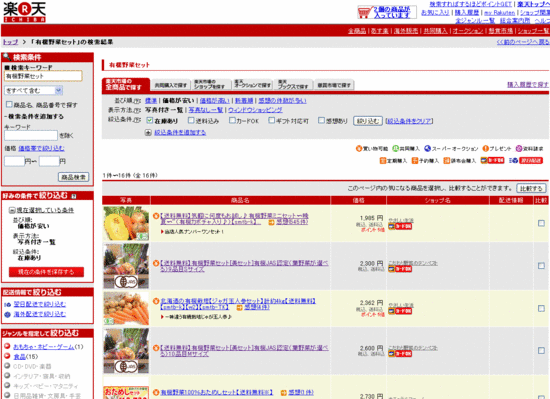The height and width of the screenshot is (399, 550).
Task: Click orange cart icon beside first product title
Action: [x=156, y=216]
